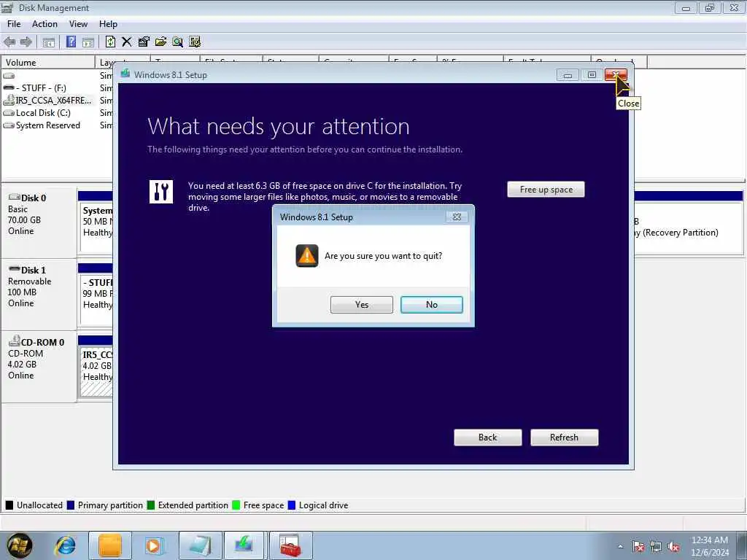Open the View menu

tap(78, 24)
